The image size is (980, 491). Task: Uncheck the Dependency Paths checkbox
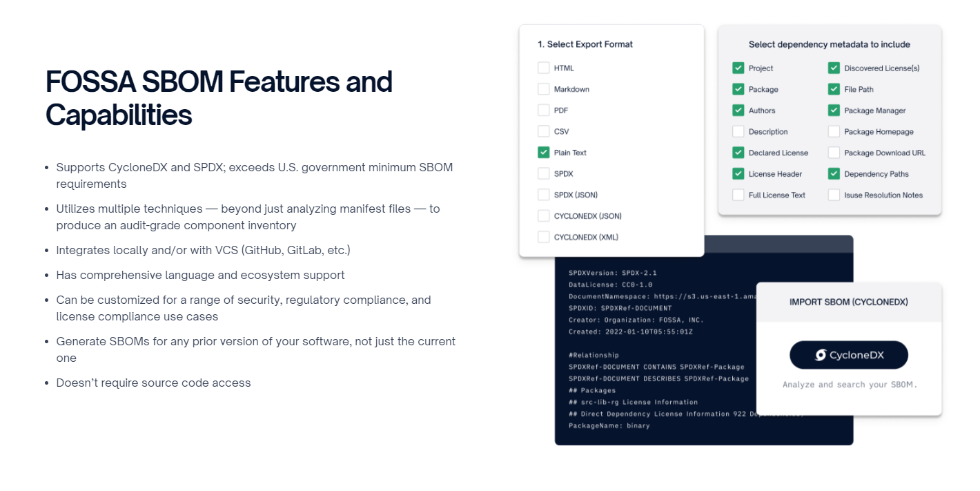(834, 174)
